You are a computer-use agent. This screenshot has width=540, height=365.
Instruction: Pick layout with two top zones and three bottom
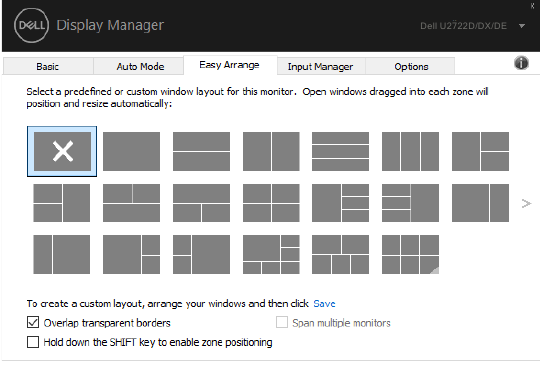(x=340, y=254)
